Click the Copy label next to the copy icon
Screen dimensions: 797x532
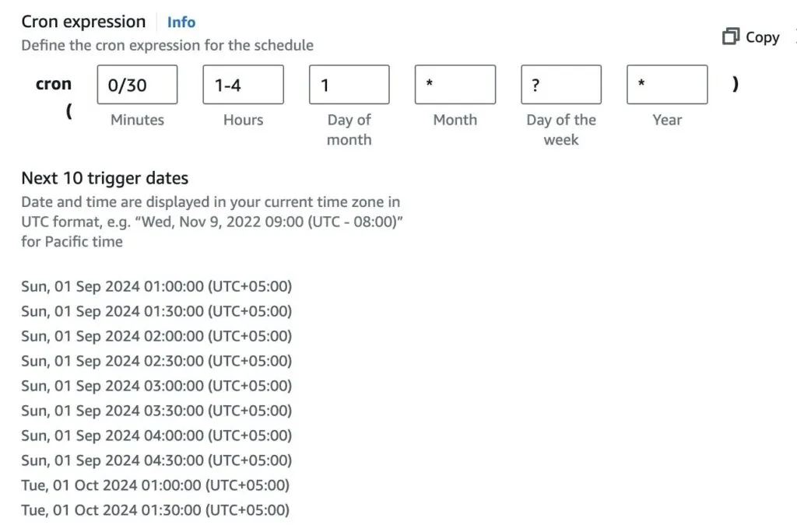[x=762, y=37]
